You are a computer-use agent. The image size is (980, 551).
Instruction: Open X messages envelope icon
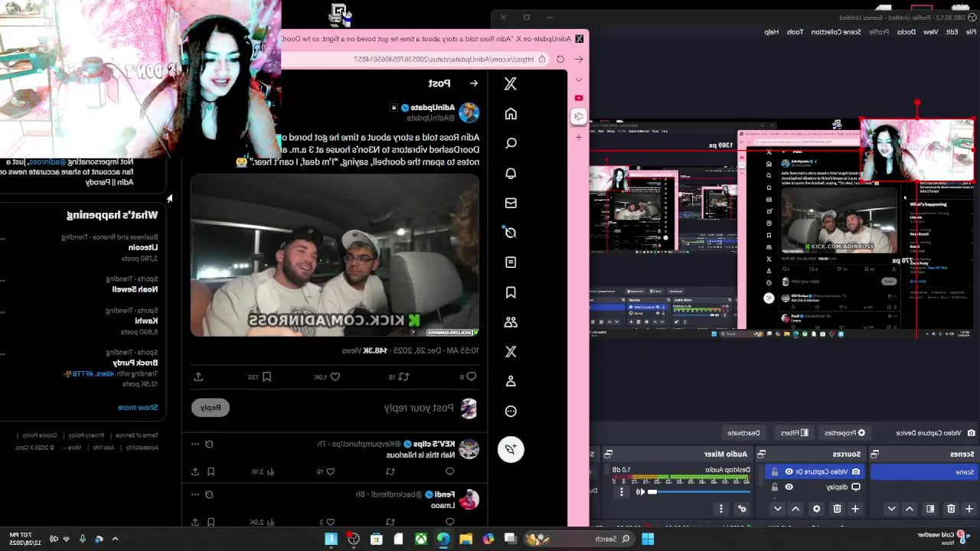click(511, 203)
